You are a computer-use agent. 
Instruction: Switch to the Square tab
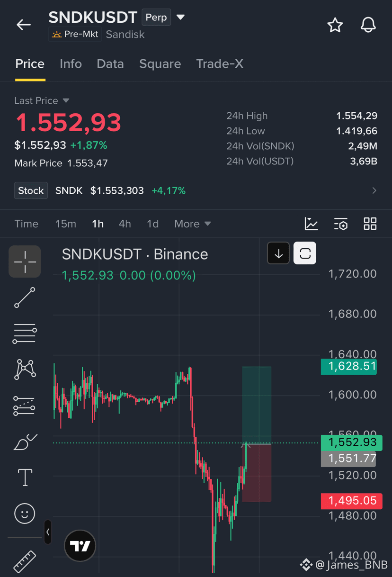(160, 64)
